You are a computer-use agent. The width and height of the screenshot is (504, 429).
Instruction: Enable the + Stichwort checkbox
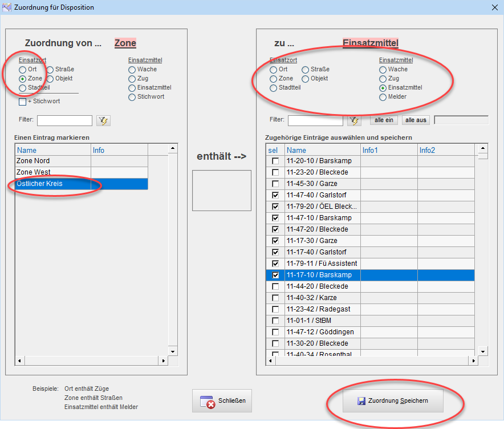23,102
